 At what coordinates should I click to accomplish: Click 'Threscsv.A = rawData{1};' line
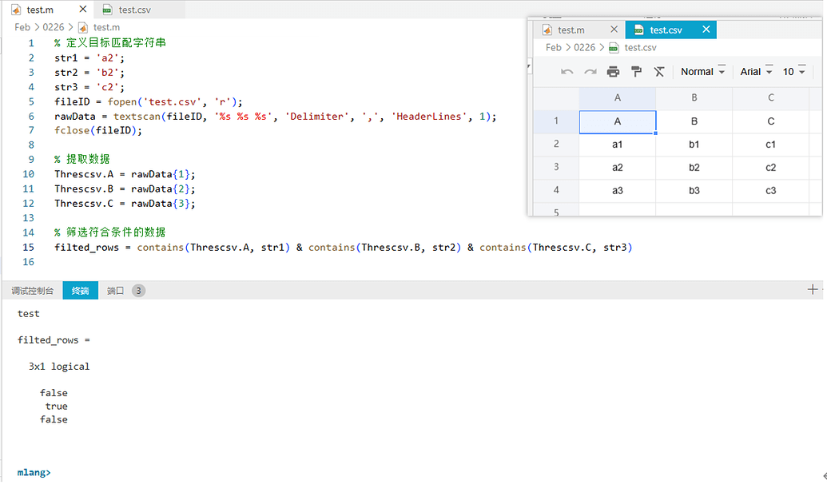coord(125,174)
